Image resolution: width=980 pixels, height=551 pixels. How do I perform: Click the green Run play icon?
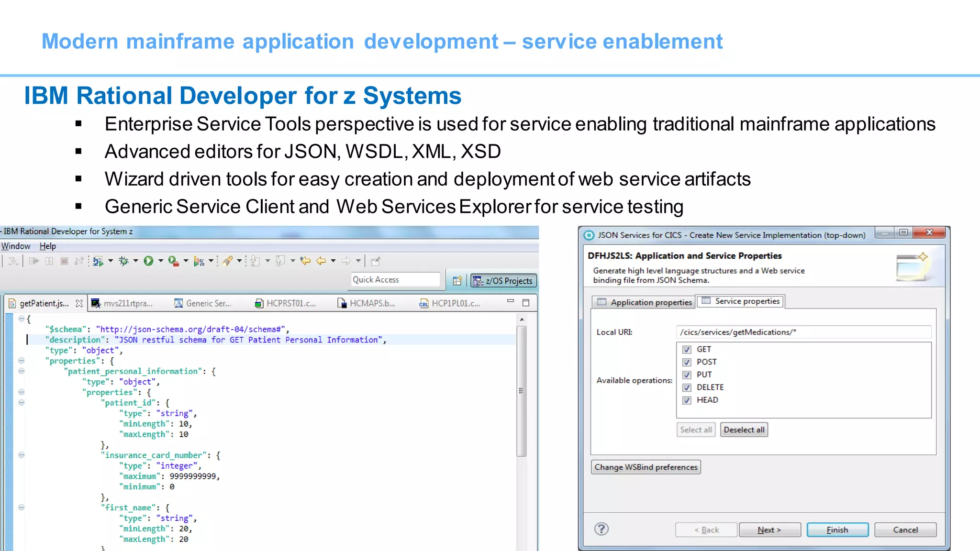tap(148, 261)
